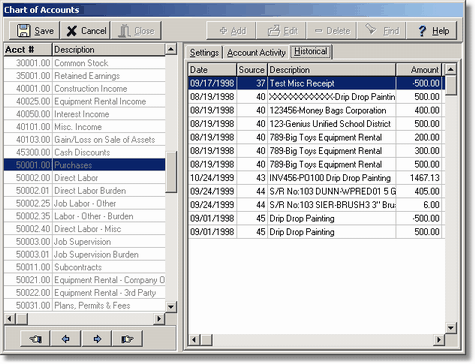Viewport: 475px width, 364px height.
Task: Select Direct Labor Burden account row
Action: (85, 190)
